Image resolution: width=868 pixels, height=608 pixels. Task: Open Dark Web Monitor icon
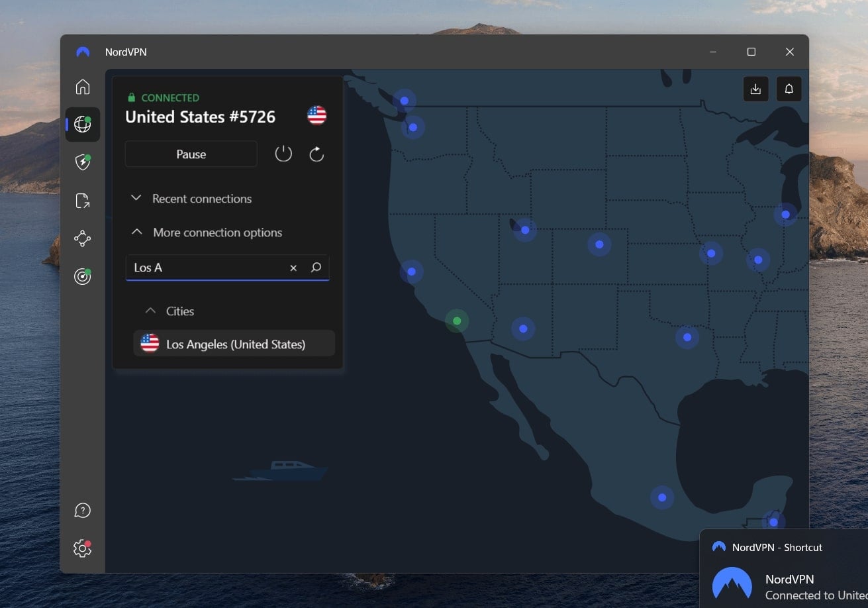click(82, 276)
